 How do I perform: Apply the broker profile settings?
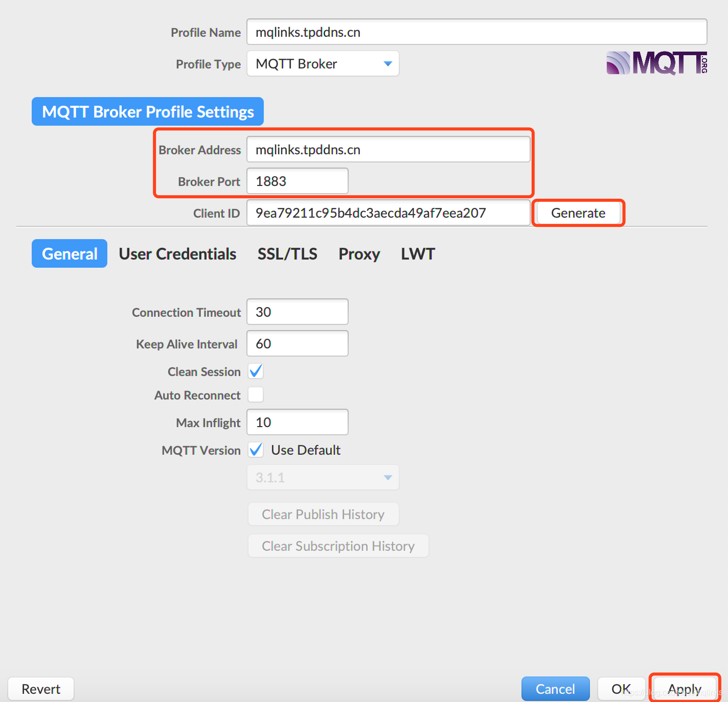[685, 689]
